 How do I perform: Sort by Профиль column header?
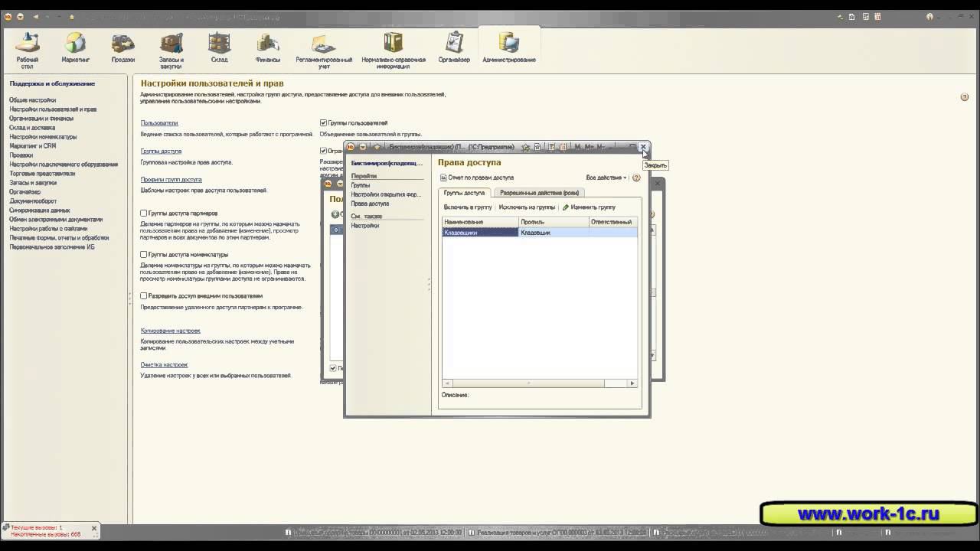pyautogui.click(x=554, y=222)
